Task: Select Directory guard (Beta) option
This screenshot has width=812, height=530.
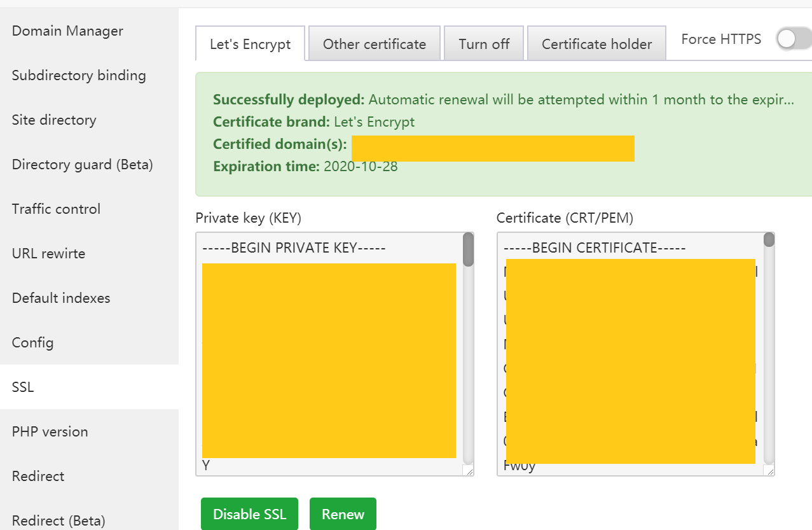Action: pyautogui.click(x=83, y=164)
